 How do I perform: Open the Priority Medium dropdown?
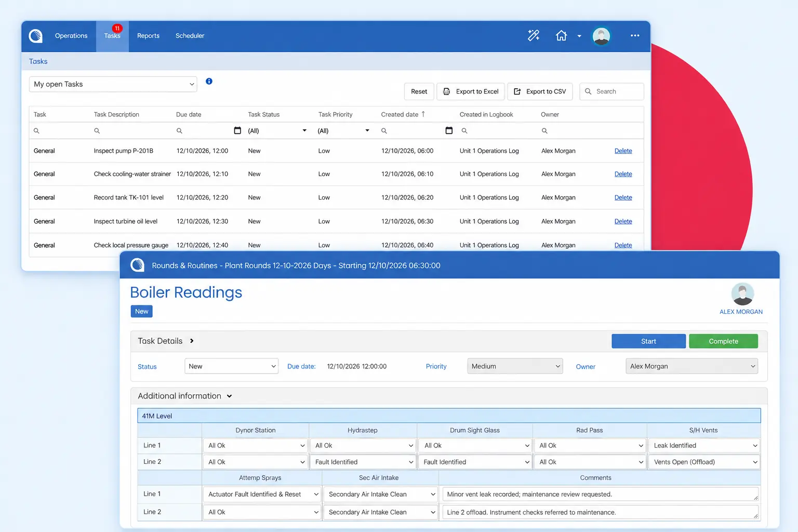click(x=515, y=366)
